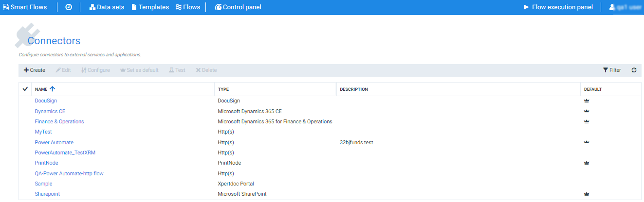This screenshot has width=644, height=202.
Task: Click default crown icon in Dynamics CE row
Action: pyautogui.click(x=587, y=111)
